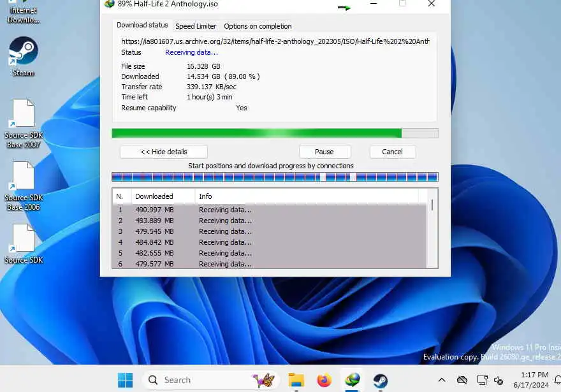Click the file size value 16.328 GB
561x392 pixels.
coord(203,66)
